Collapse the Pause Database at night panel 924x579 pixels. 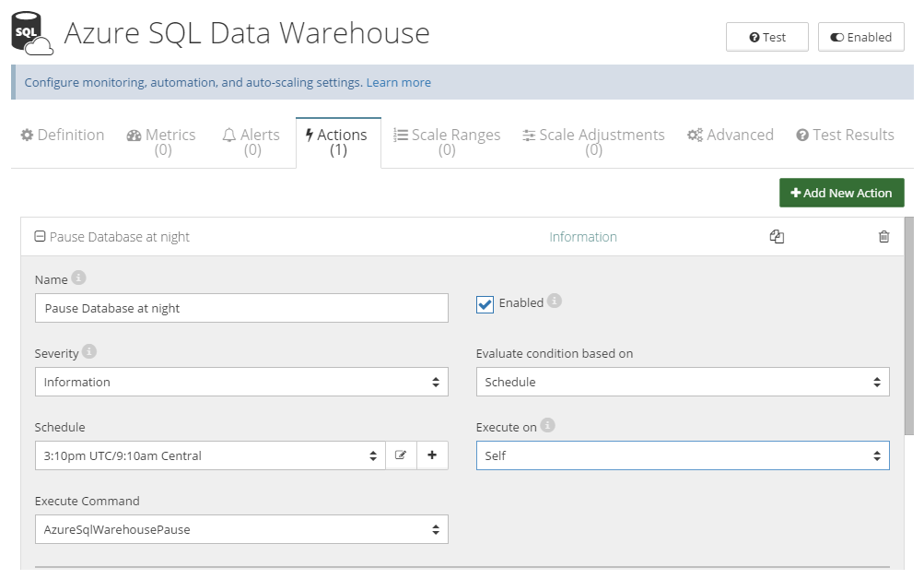pos(40,236)
